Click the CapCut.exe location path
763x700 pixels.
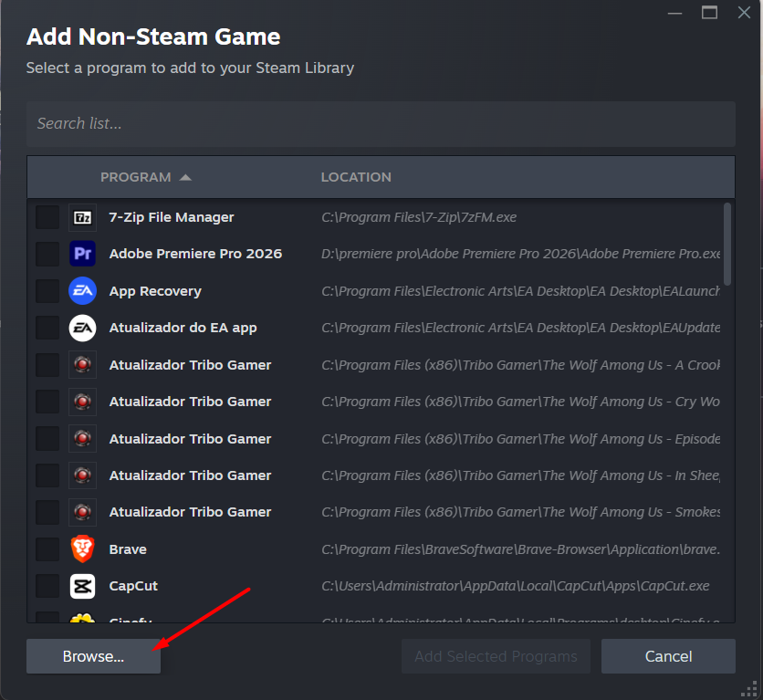pyautogui.click(x=516, y=586)
